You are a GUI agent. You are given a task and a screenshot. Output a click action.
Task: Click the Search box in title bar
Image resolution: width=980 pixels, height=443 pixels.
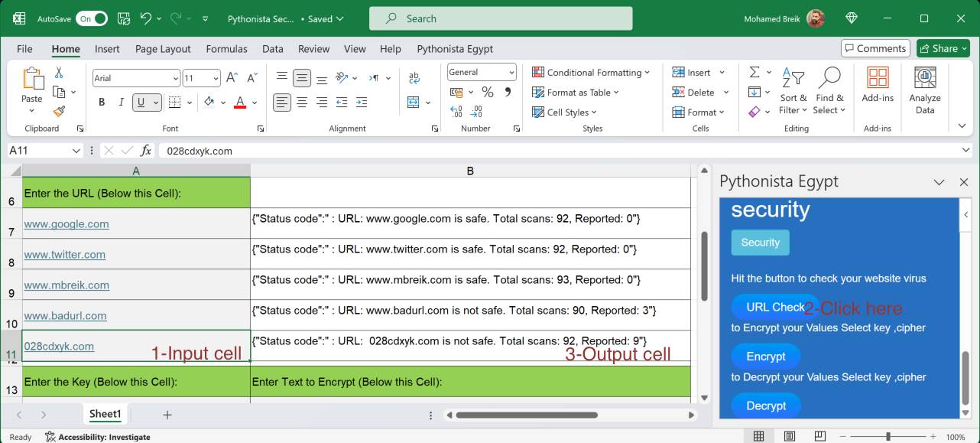tap(501, 18)
